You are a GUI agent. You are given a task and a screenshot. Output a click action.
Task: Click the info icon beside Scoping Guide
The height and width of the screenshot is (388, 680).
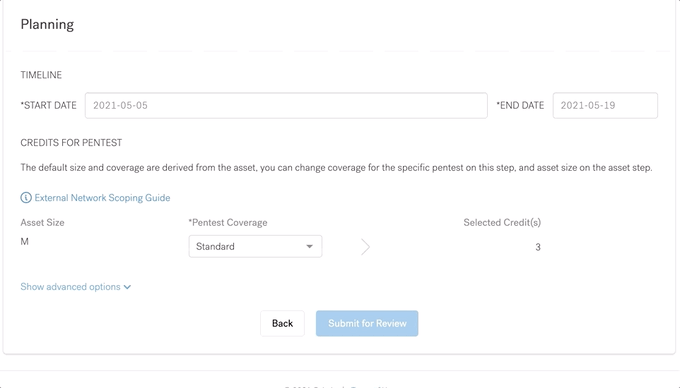click(26, 198)
